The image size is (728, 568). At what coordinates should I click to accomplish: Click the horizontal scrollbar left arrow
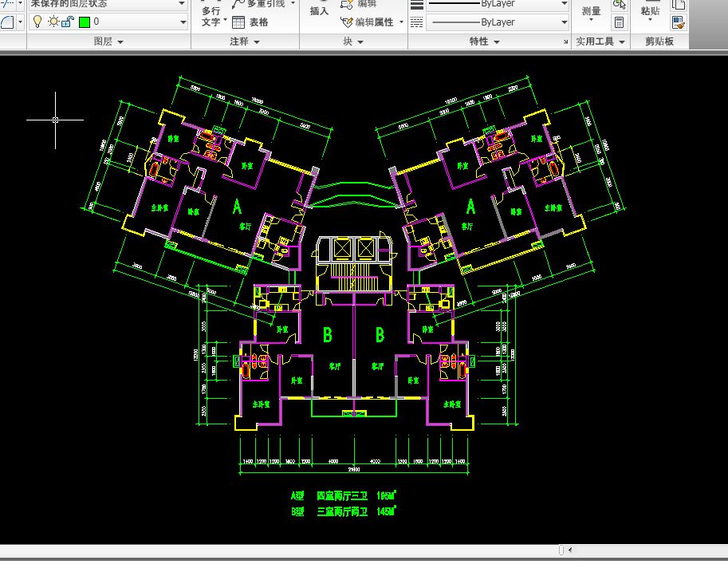tap(570, 550)
